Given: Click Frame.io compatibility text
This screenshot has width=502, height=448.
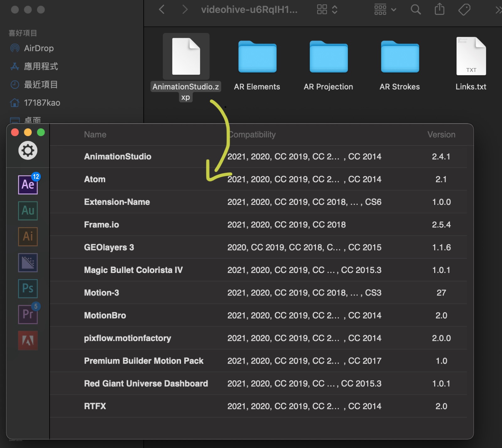Looking at the screenshot, I should pyautogui.click(x=286, y=225).
